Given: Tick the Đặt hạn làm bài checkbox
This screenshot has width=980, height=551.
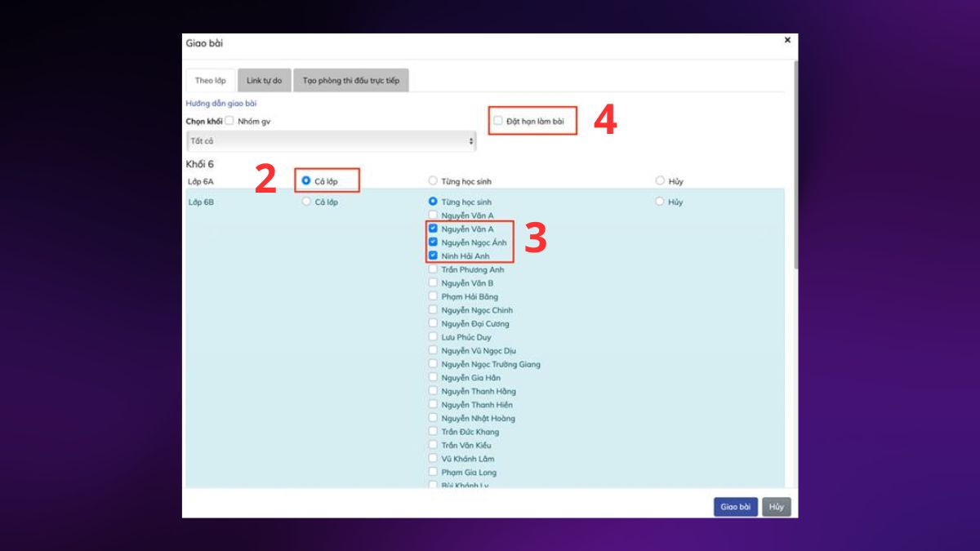Looking at the screenshot, I should click(498, 121).
